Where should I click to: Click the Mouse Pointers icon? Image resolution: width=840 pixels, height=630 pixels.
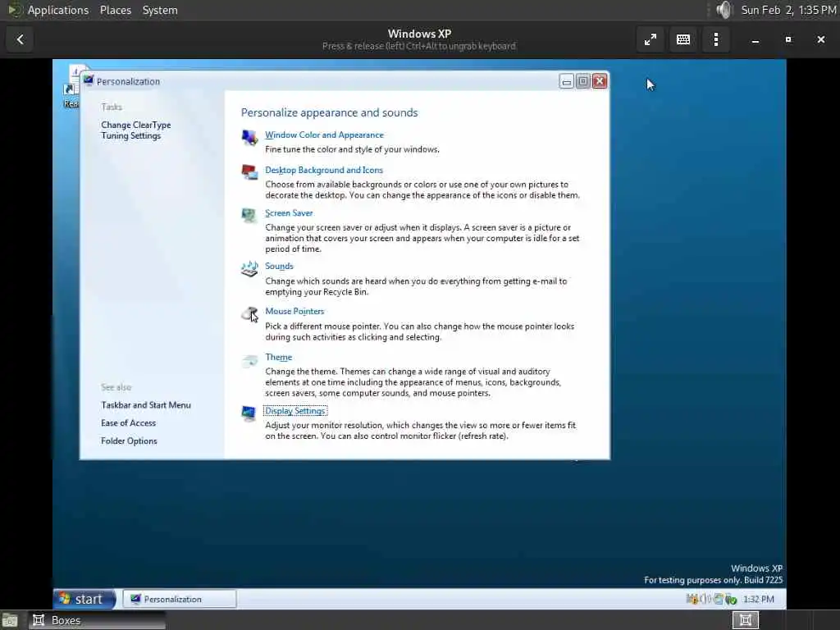click(249, 314)
